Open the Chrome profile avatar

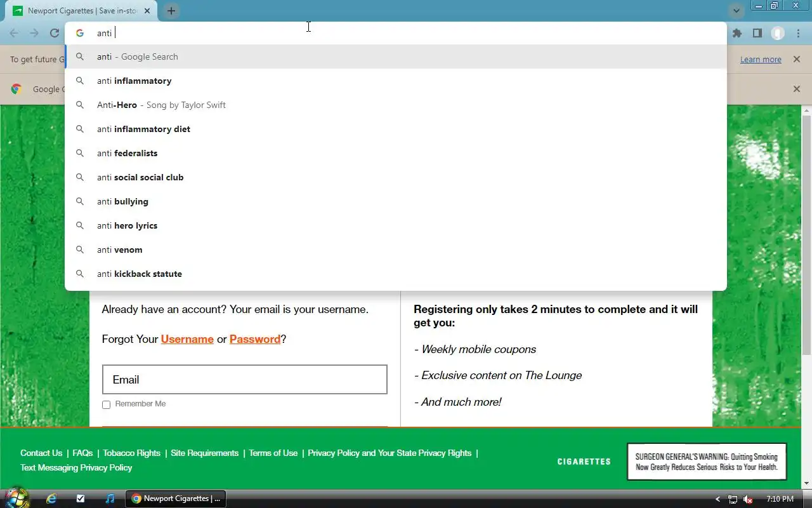tap(778, 33)
